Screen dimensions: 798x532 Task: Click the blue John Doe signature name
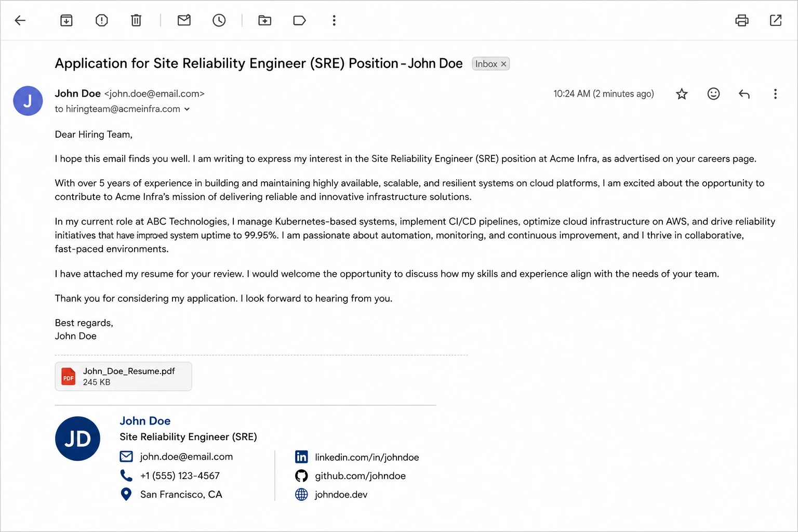pos(145,421)
